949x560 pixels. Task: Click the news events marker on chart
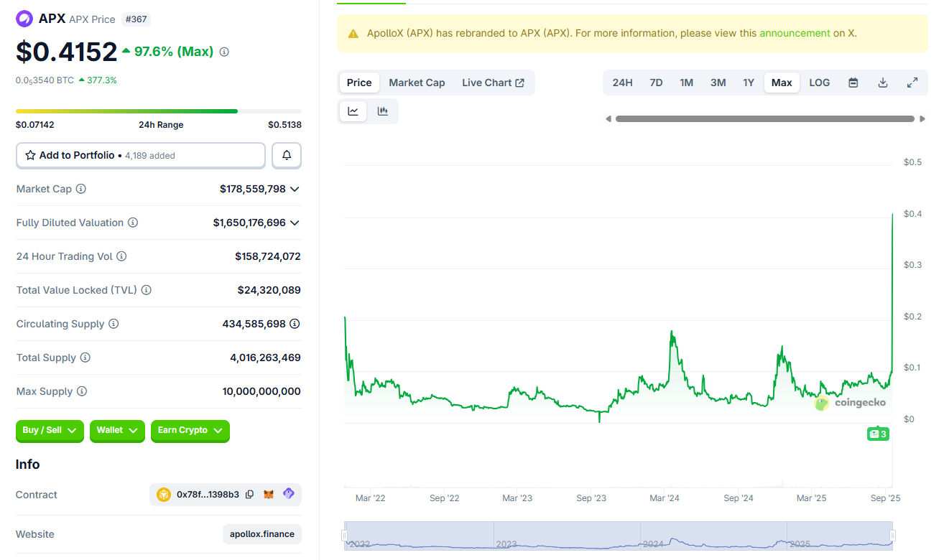click(x=878, y=434)
